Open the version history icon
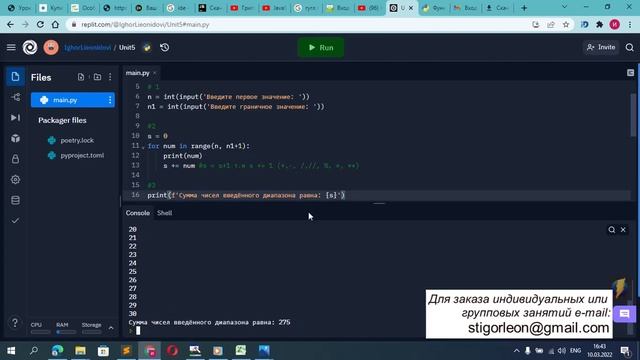640x360 pixels. click(x=164, y=48)
